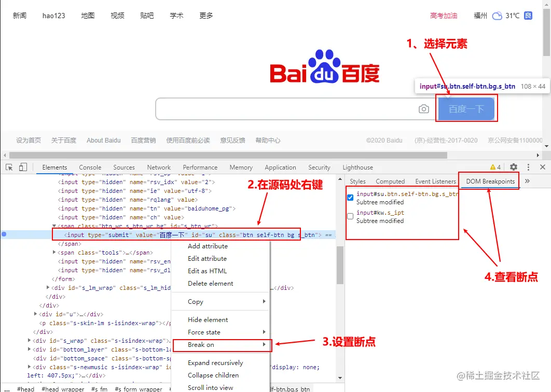Expand the div s_wrap node
This screenshot has height=392, width=551.
[29, 340]
